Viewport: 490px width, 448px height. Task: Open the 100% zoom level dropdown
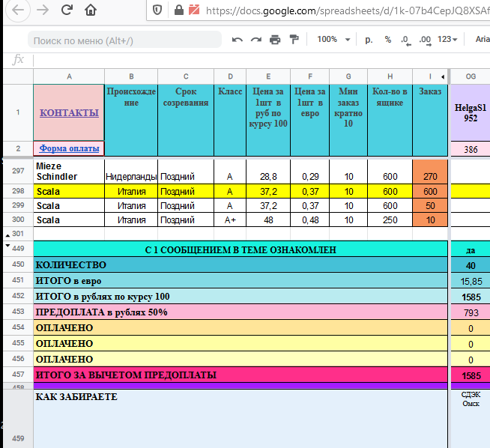[x=332, y=40]
